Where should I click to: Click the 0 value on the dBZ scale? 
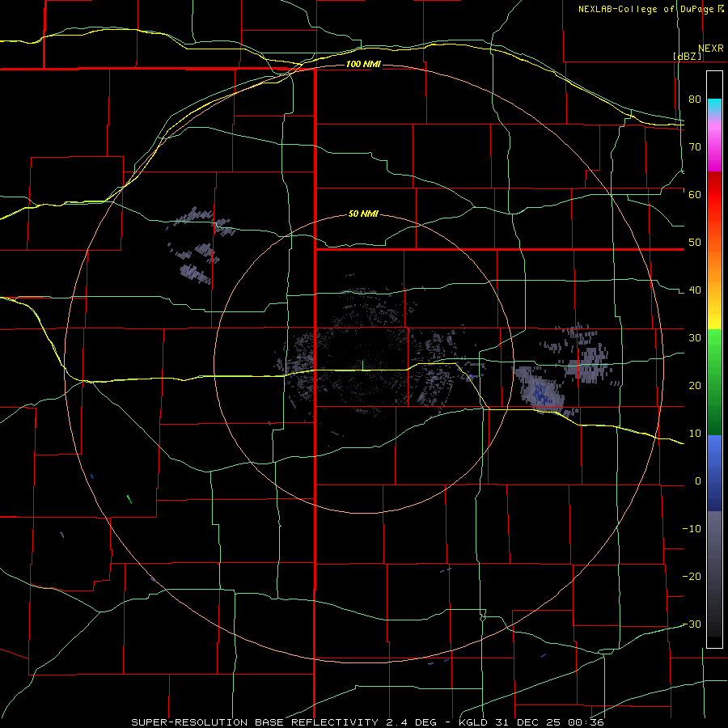pos(698,481)
